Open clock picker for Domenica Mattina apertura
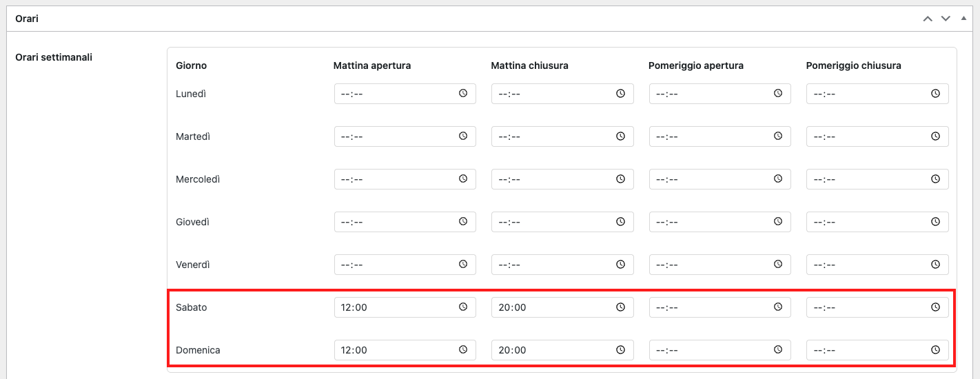The height and width of the screenshot is (379, 980). pos(463,350)
